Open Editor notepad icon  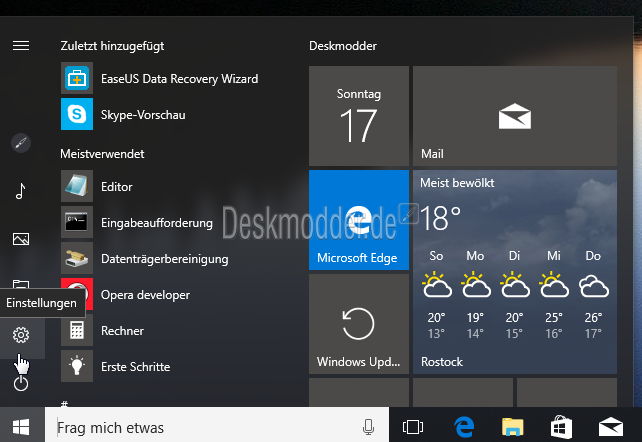(x=77, y=186)
